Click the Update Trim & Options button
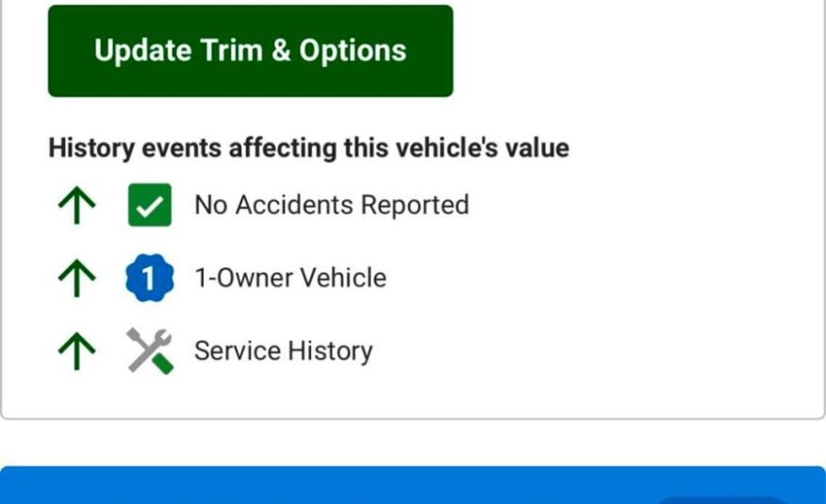 coord(250,51)
